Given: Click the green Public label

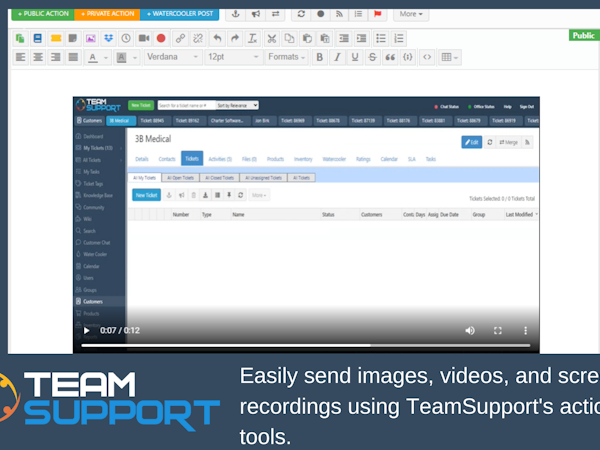Looking at the screenshot, I should tap(584, 36).
